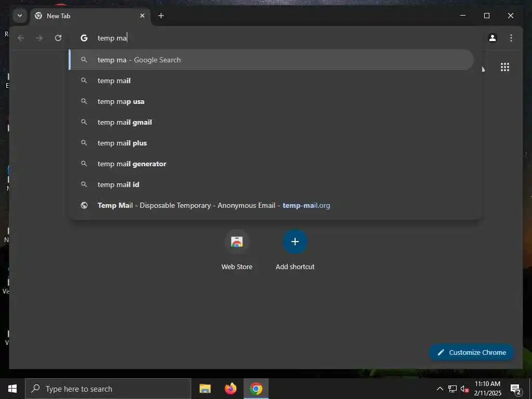Image resolution: width=532 pixels, height=399 pixels.
Task: Click the Google G icon in address bar
Action: [84, 38]
